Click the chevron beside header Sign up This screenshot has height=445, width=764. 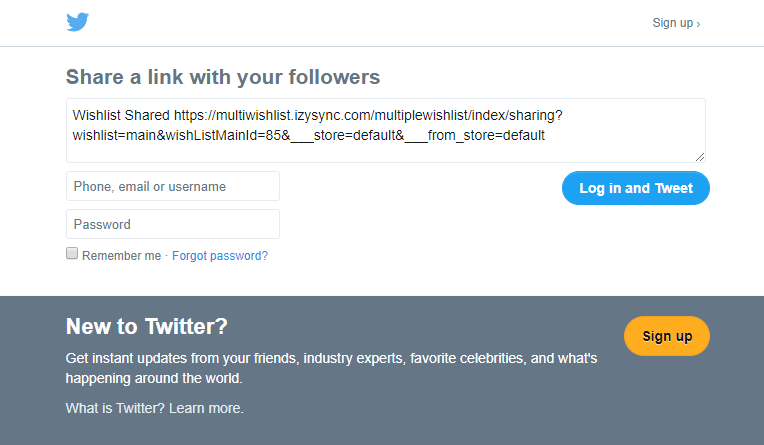[x=698, y=24]
